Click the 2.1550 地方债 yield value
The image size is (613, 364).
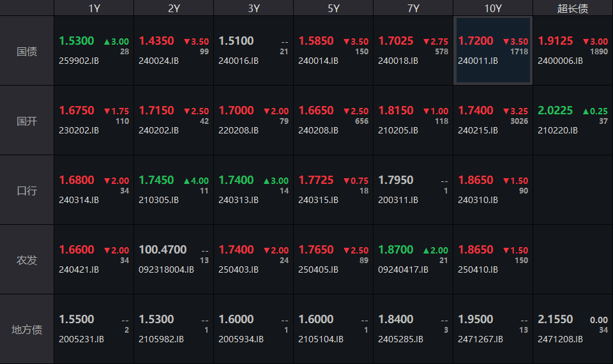[556, 319]
